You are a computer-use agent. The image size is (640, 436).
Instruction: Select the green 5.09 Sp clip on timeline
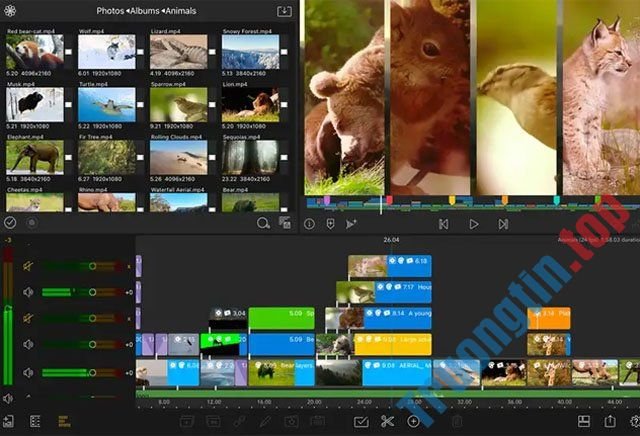pyautogui.click(x=282, y=318)
